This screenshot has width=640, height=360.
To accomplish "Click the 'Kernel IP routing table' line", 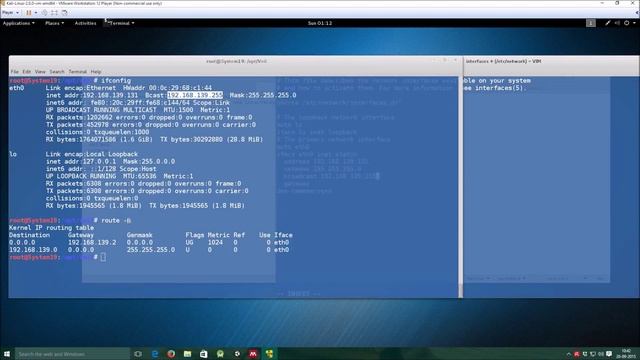I will [51, 228].
